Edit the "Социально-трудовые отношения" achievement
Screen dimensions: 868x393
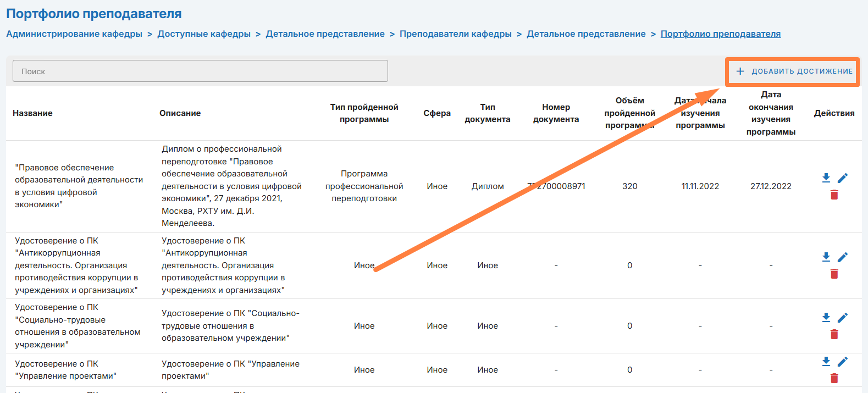(x=843, y=318)
